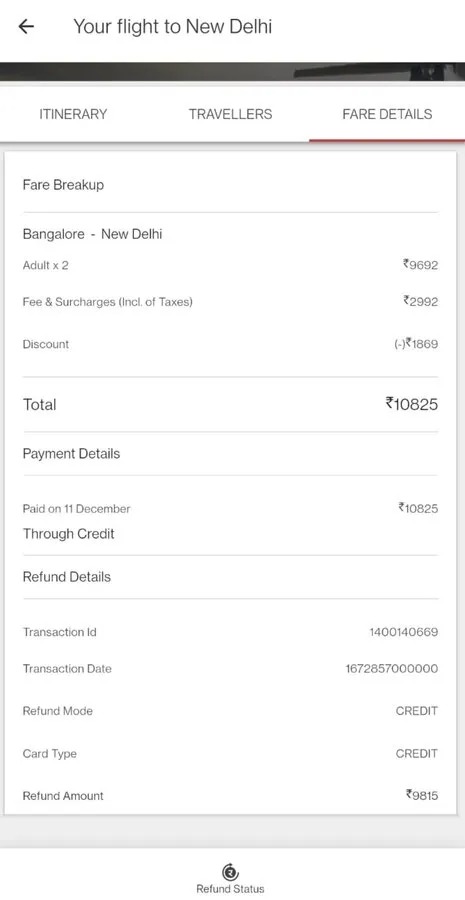Select the Transaction Id value 1400140669
Screen dimensions: 465x900
[404, 632]
